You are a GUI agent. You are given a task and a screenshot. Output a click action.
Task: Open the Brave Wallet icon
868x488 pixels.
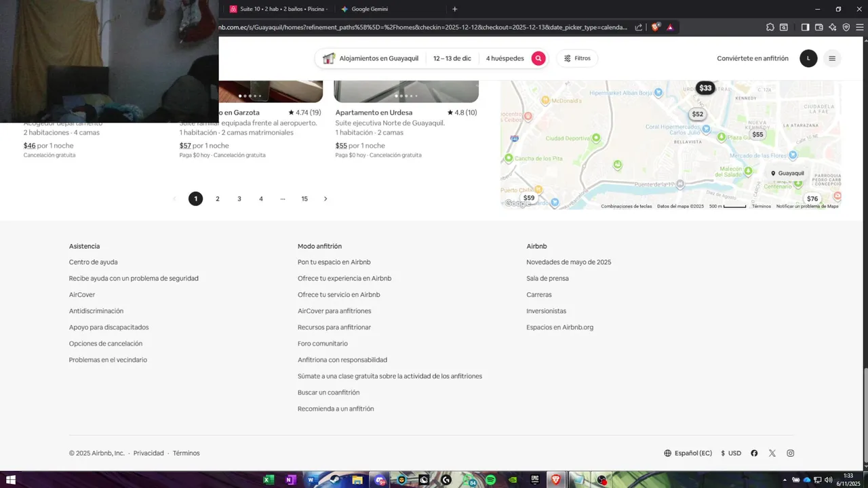click(818, 27)
